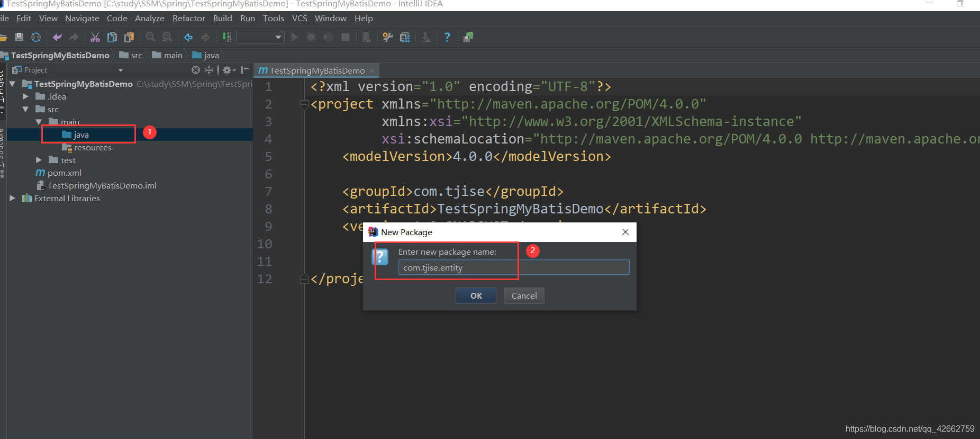980x439 pixels.
Task: Click the Undo arrow icon
Action: click(x=57, y=37)
